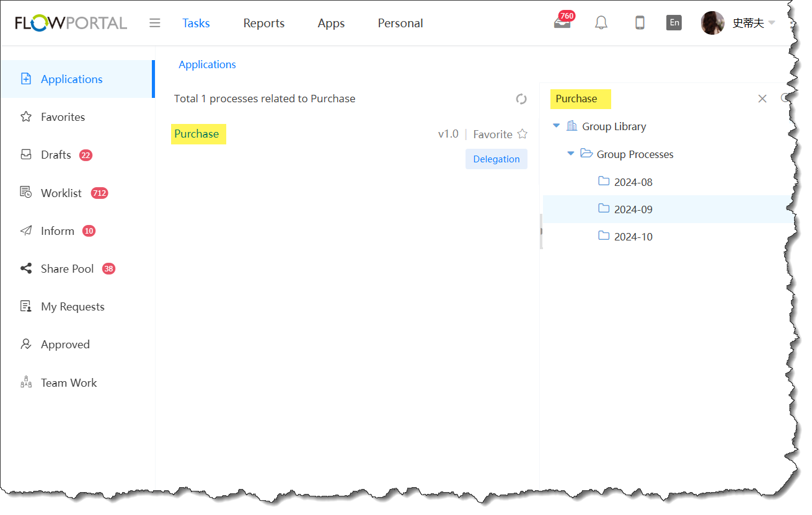Screen dimensions: 812x515
Task: Select the 2024-10 folder
Action: (x=633, y=237)
